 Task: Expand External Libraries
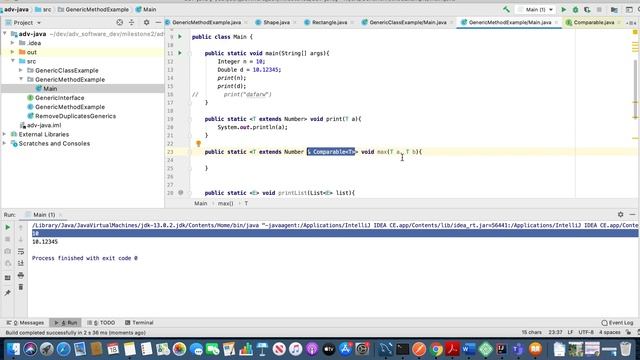(5, 134)
